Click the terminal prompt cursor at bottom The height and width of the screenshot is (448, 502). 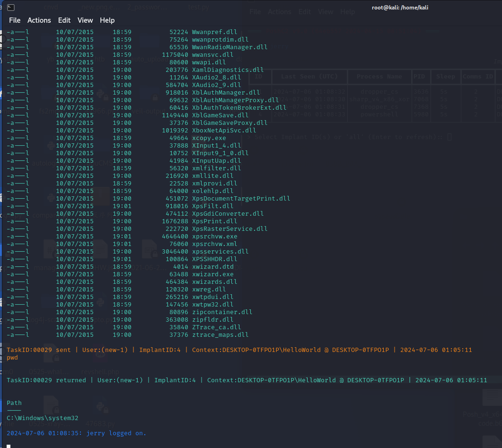tap(9, 446)
